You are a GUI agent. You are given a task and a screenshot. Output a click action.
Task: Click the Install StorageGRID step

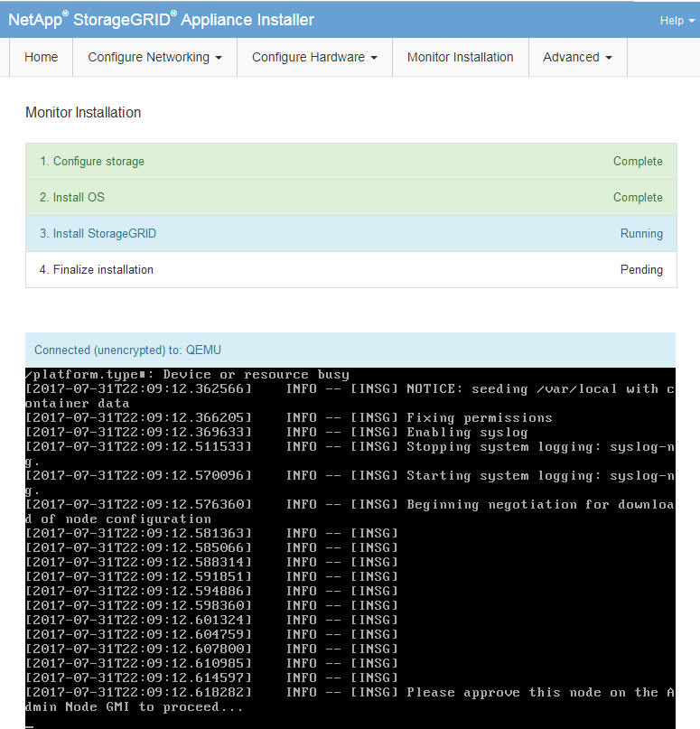coord(98,234)
